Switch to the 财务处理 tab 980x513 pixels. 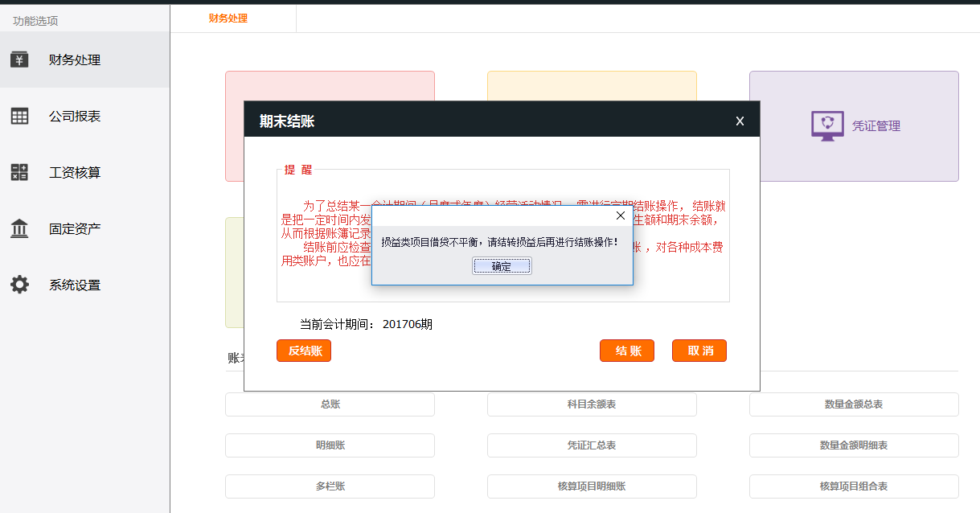[x=228, y=18]
